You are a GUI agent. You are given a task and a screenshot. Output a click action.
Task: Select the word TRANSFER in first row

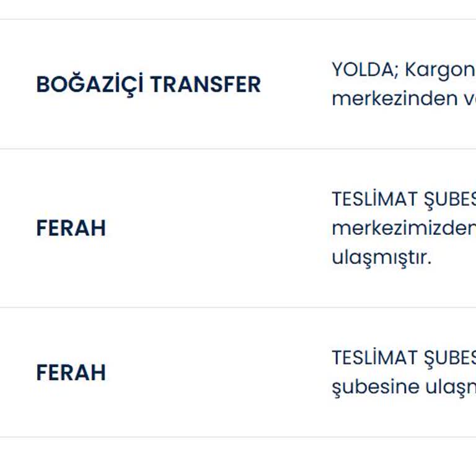point(205,84)
